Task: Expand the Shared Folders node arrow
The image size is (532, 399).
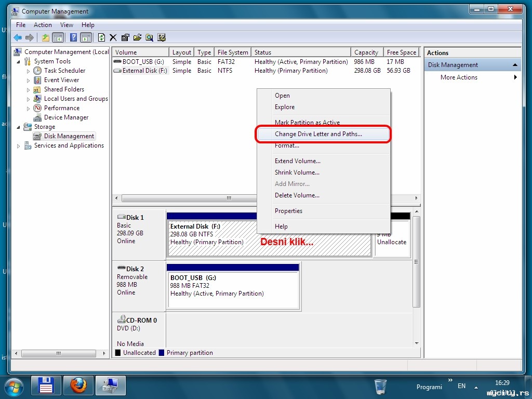Action: coord(28,90)
